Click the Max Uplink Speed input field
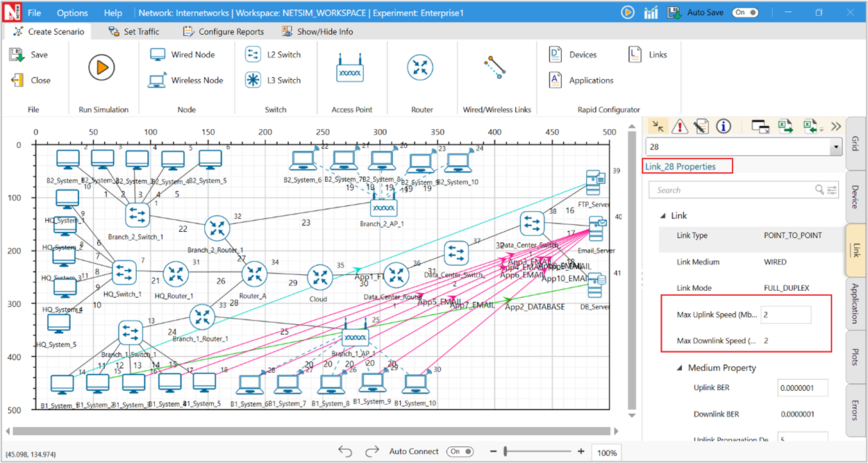 click(x=785, y=315)
